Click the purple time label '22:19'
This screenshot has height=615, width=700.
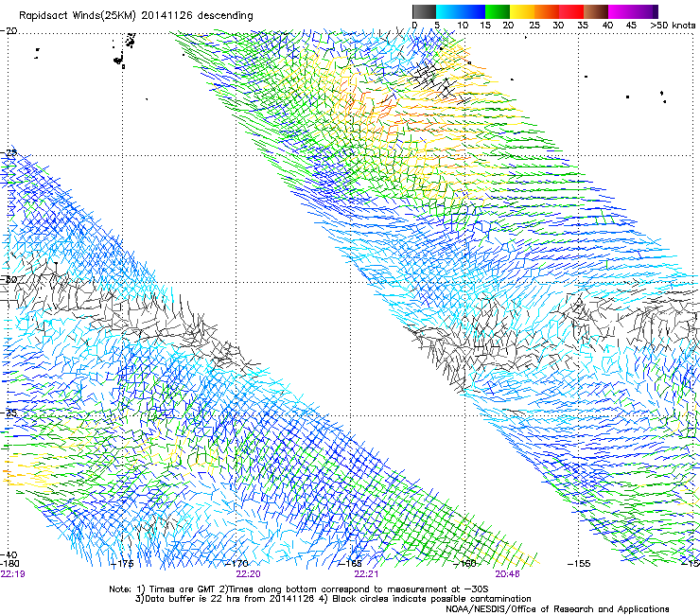(12, 574)
